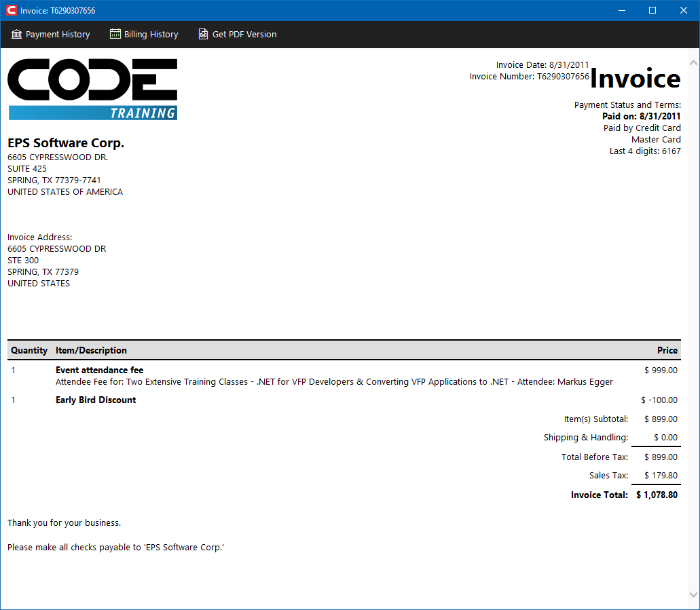Click the Billing History calendar icon

point(115,34)
